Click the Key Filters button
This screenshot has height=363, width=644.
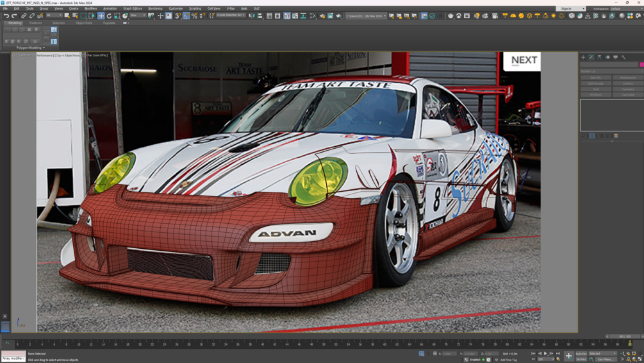tap(605, 359)
